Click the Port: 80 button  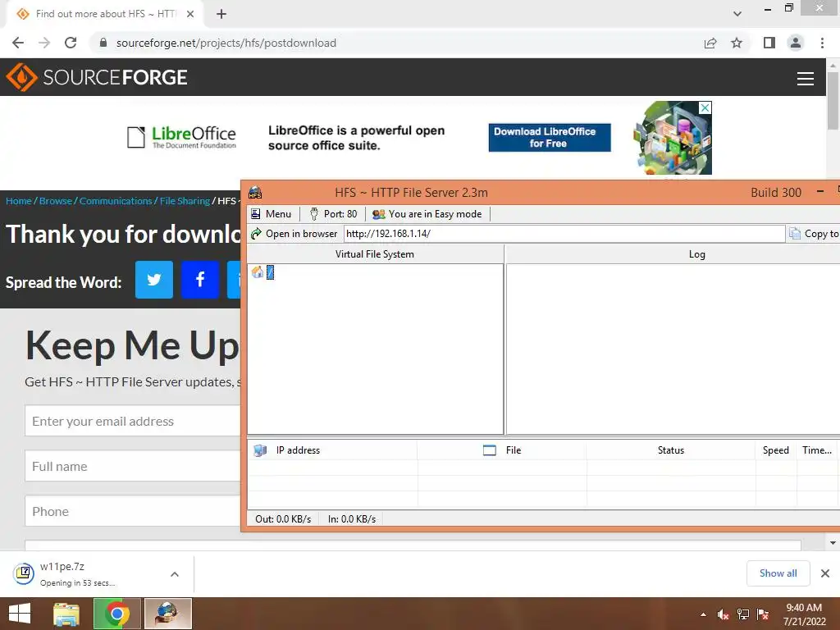333,214
